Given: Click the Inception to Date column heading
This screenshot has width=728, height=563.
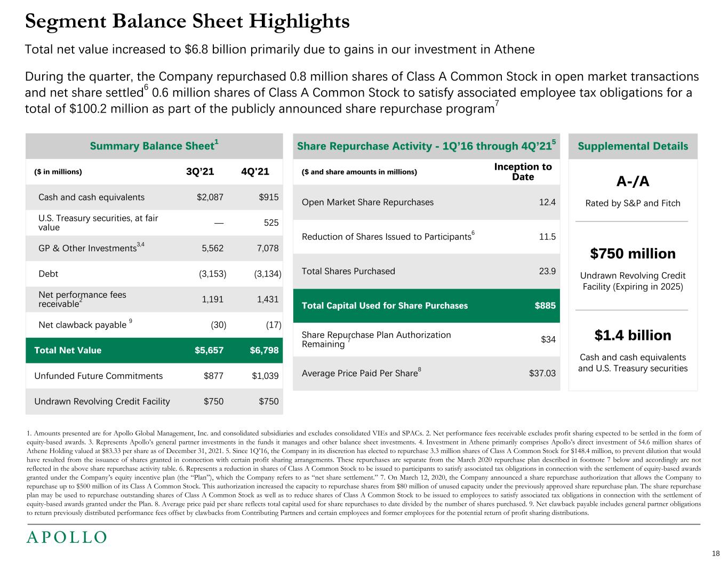Looking at the screenshot, I should [x=523, y=171].
